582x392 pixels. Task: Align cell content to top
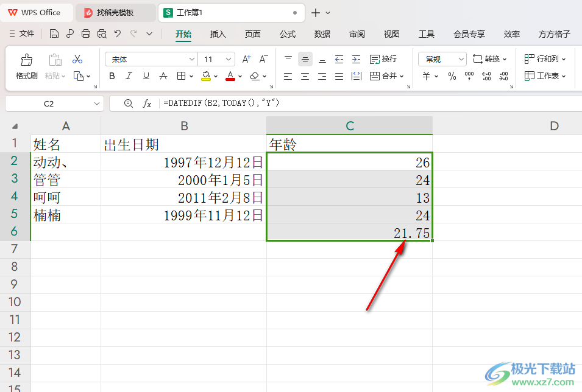288,59
